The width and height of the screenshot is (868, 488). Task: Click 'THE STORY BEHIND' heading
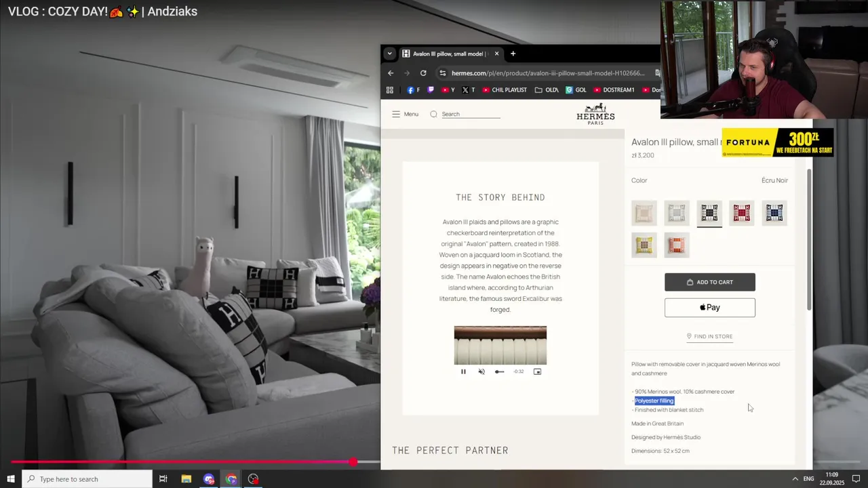[500, 197]
